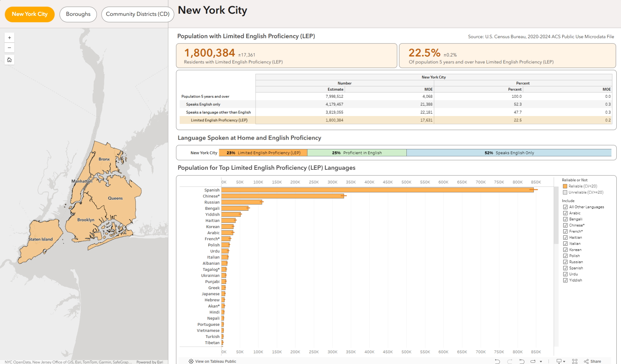Toggle the Yiddish language checkbox

point(565,280)
